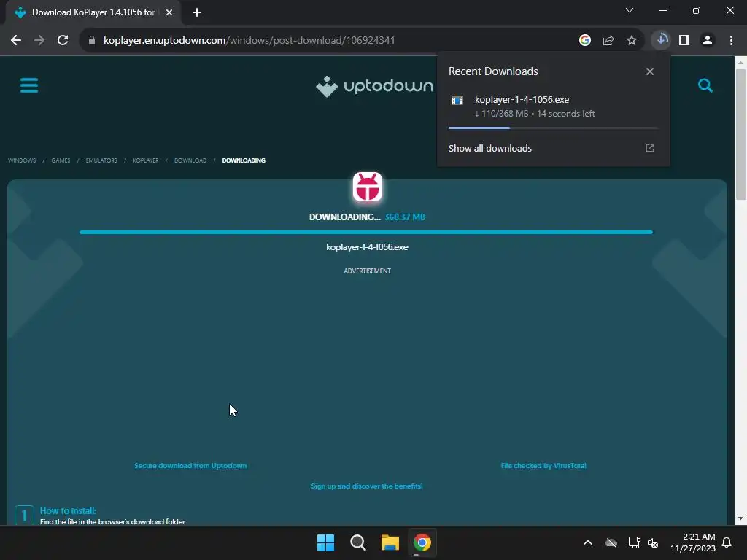
Task: Click Sign up and discover the benefits
Action: (x=367, y=486)
